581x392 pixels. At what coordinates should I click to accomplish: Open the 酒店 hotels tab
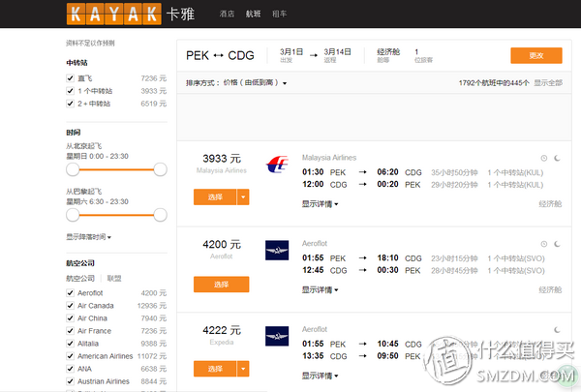point(227,15)
